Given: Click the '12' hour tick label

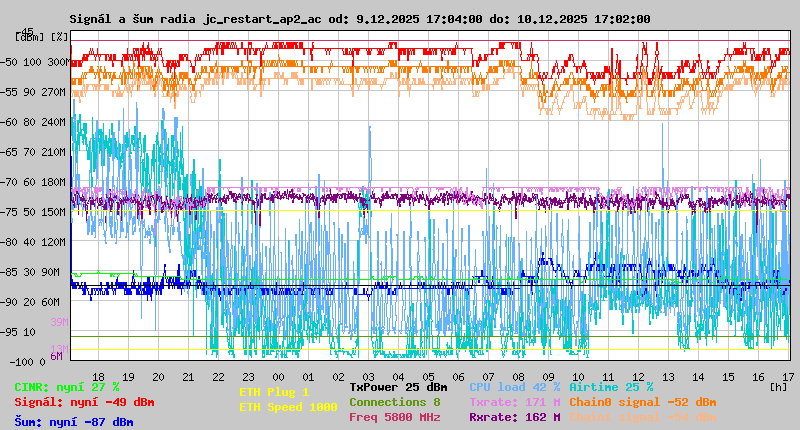Looking at the screenshot, I should pos(638,377).
